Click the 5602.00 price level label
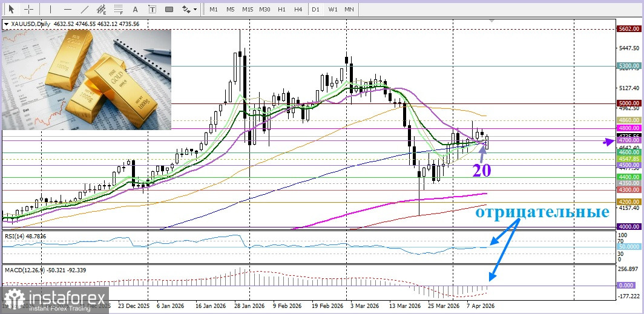 coord(629,28)
